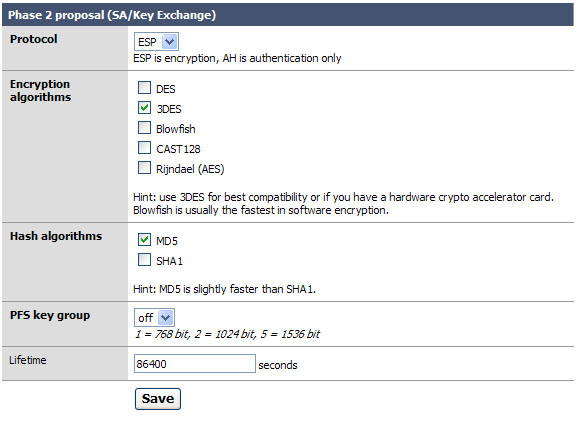Screen dimensions: 583x422
Task: Click the Hash algorithms label
Action: [56, 236]
